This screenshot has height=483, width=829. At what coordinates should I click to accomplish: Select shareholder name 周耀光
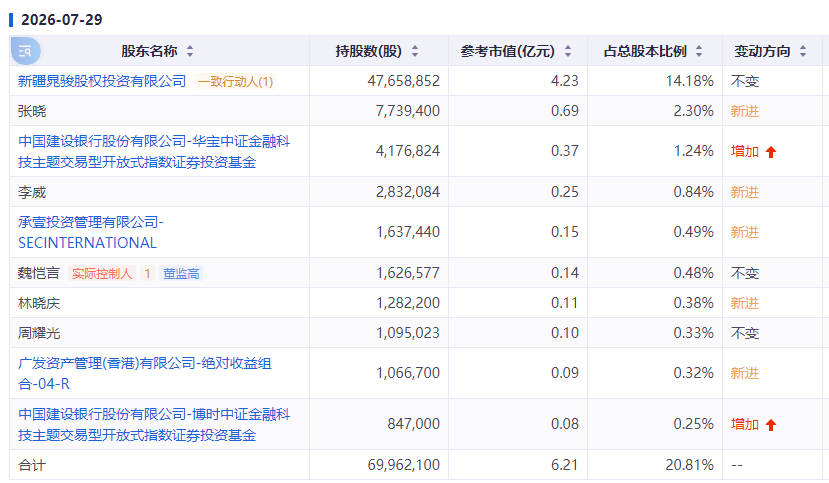coord(39,333)
